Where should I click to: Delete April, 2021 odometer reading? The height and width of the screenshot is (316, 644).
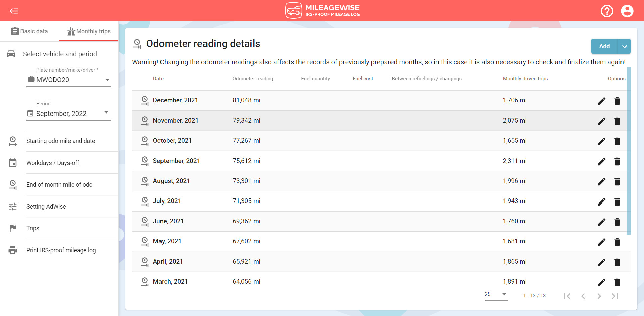[617, 262]
